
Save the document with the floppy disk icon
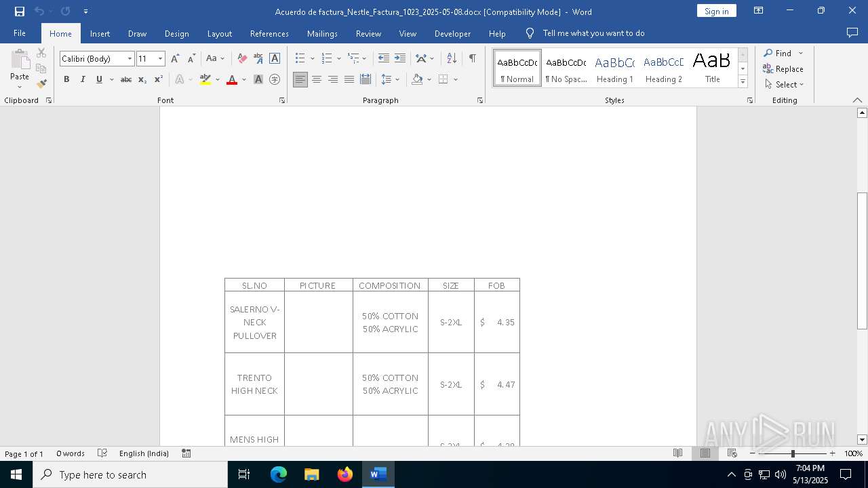click(x=19, y=12)
